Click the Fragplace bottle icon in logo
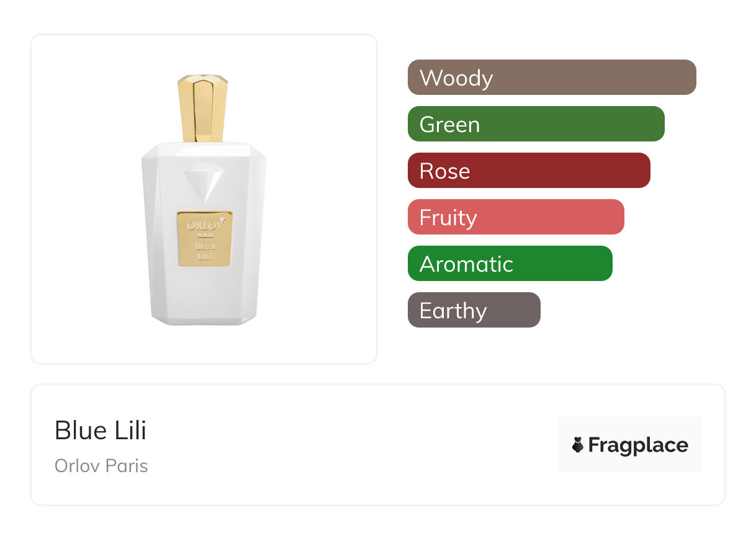Screen dimensions: 756x536 [578, 445]
